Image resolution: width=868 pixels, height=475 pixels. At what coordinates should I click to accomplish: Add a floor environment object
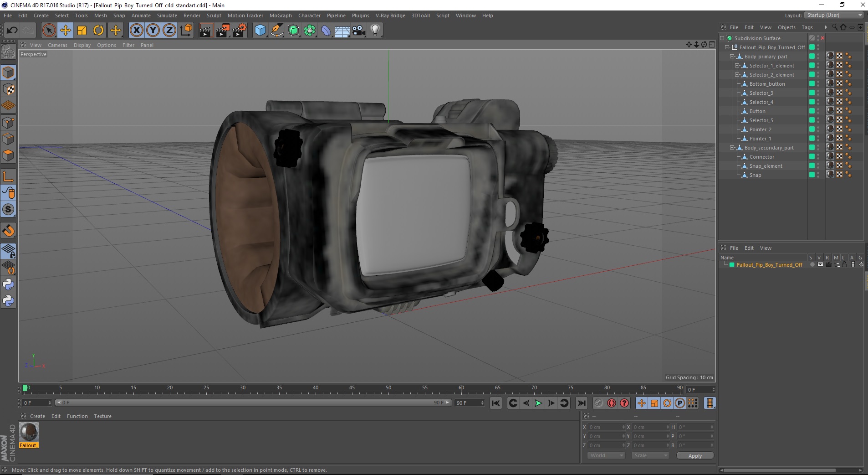pos(342,31)
